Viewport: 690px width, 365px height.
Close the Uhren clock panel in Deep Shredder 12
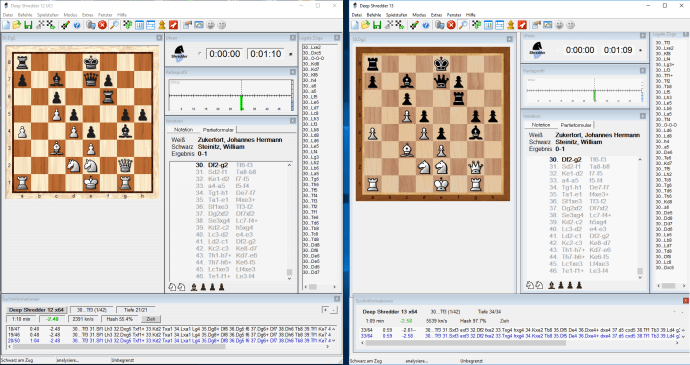pos(293,38)
